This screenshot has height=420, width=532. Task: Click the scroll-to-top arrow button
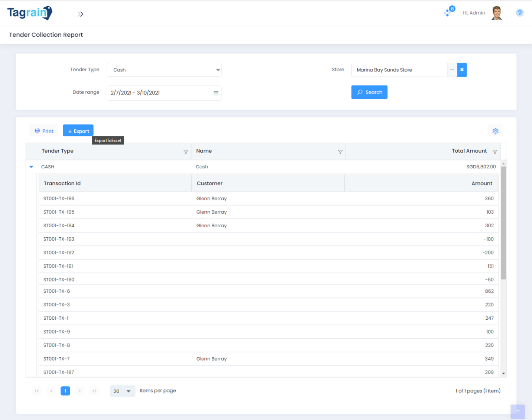coord(518,411)
